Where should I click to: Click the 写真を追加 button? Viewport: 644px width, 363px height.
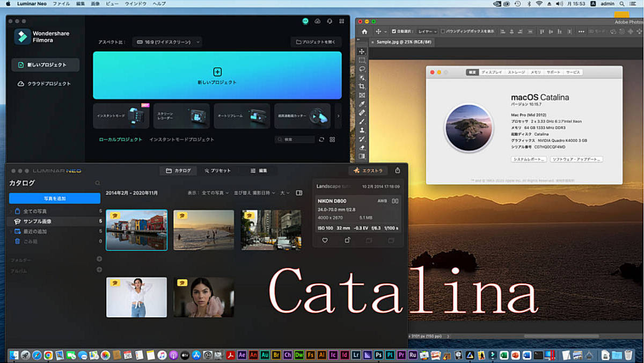[55, 199]
